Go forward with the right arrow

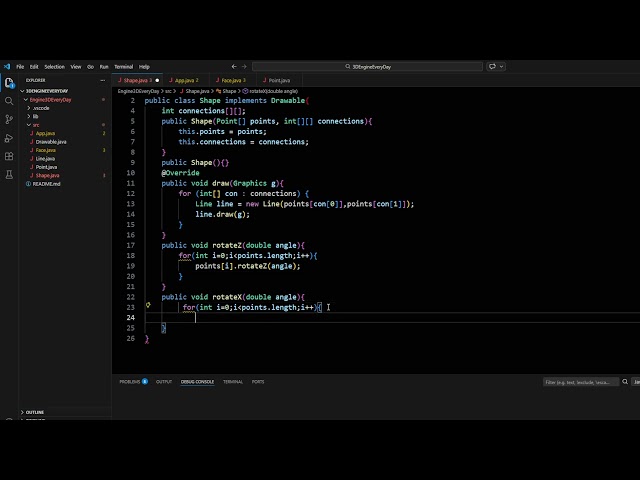point(244,67)
